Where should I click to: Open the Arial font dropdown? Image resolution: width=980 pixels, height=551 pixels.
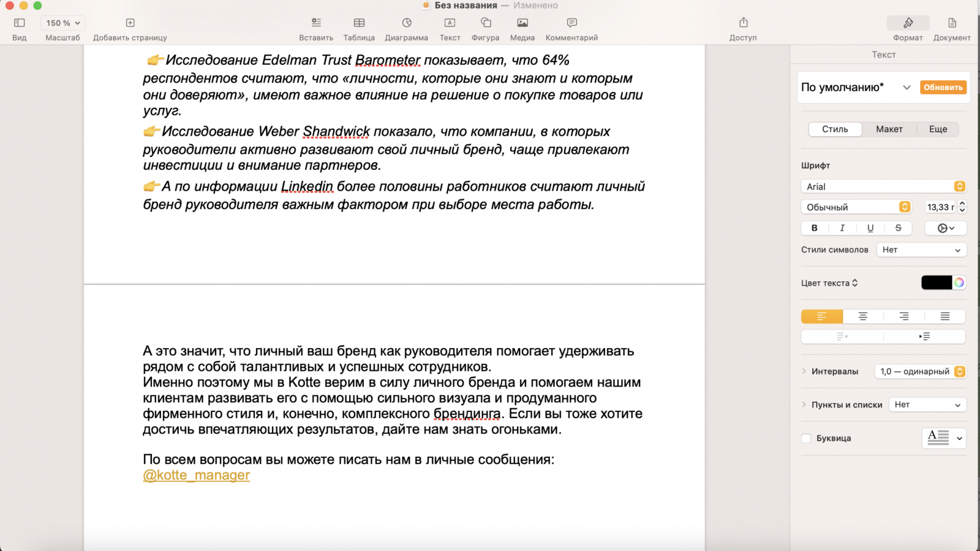(883, 186)
